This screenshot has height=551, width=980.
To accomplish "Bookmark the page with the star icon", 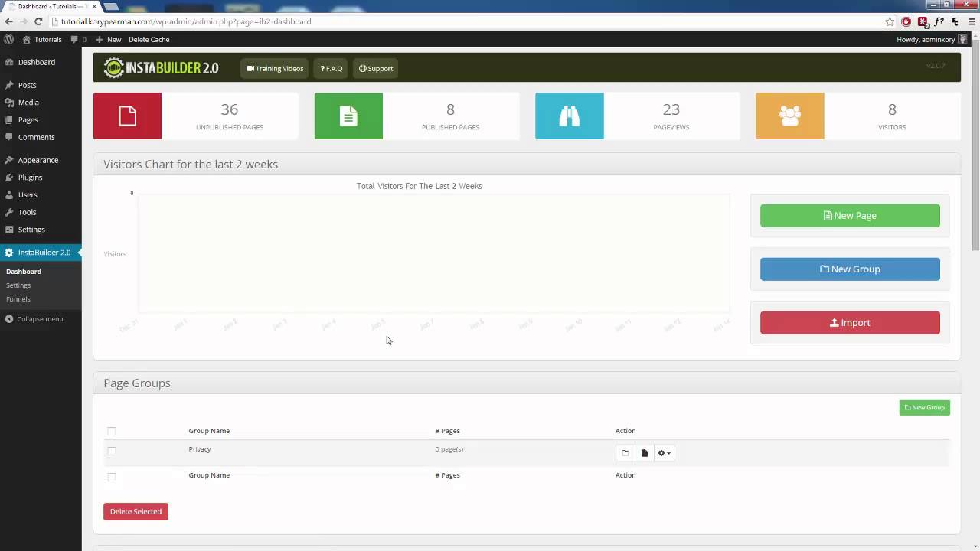I will (890, 21).
